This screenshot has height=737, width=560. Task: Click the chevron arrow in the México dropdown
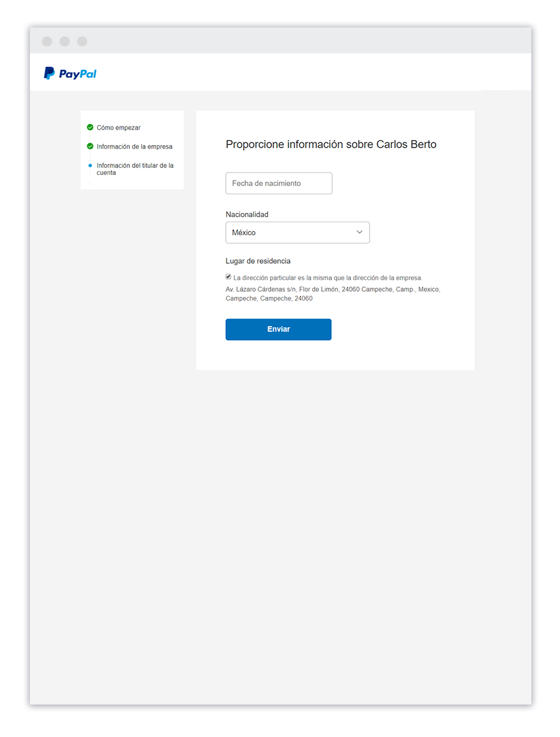tap(359, 232)
